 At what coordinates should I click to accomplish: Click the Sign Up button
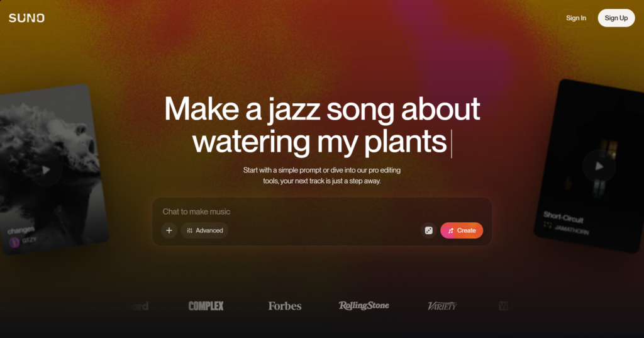coord(616,18)
